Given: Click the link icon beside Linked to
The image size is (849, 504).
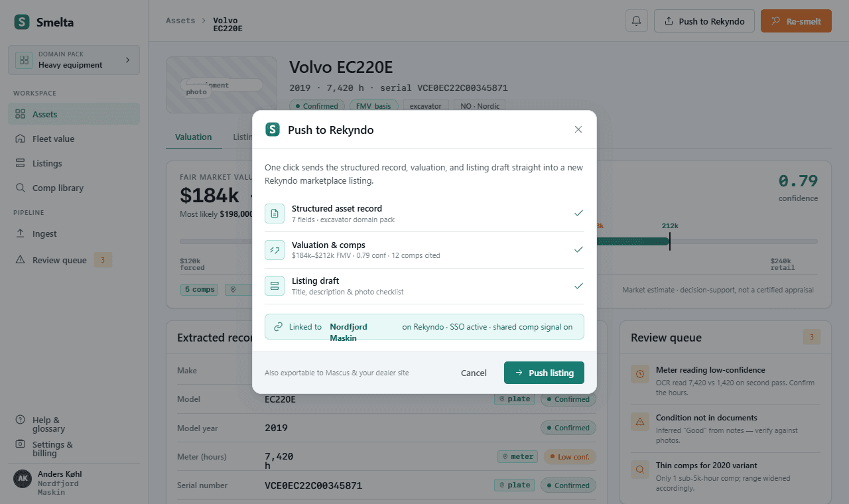Looking at the screenshot, I should point(279,327).
